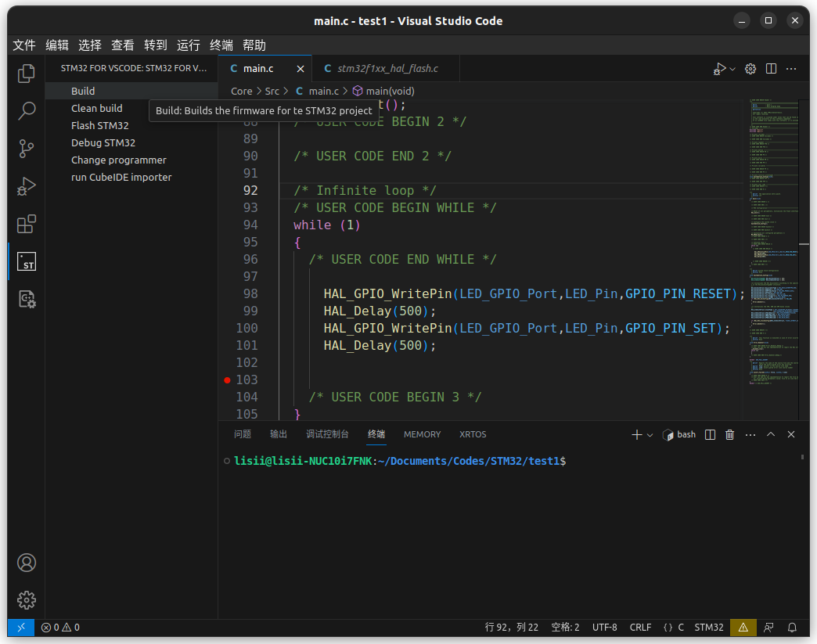The width and height of the screenshot is (817, 644).
Task: Close the main.c editor tab
Action: (x=301, y=69)
